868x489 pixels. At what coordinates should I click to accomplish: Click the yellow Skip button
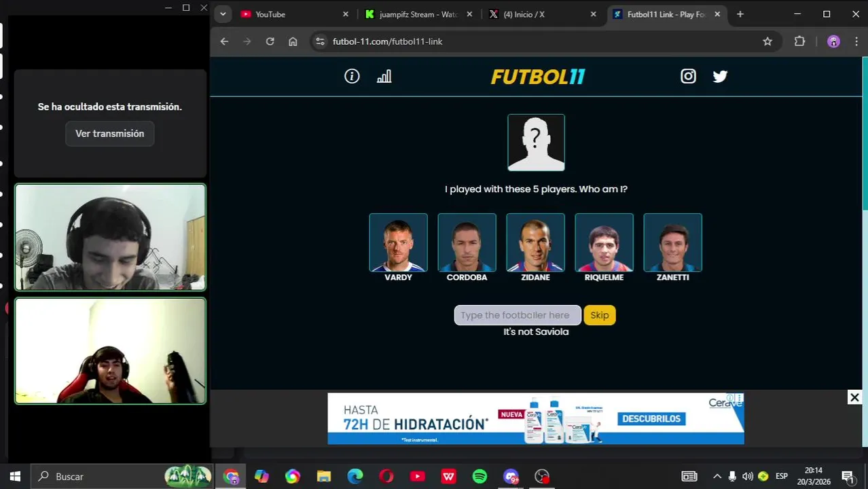click(600, 315)
